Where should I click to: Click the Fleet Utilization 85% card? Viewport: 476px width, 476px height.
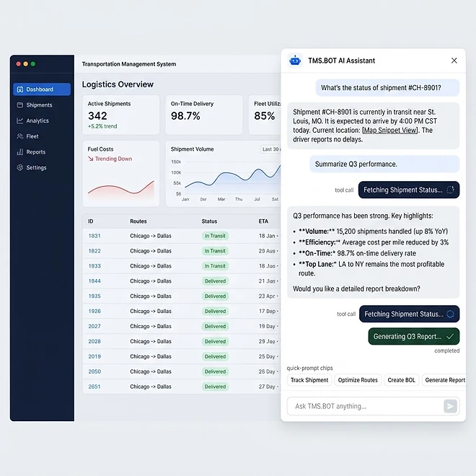pos(265,115)
